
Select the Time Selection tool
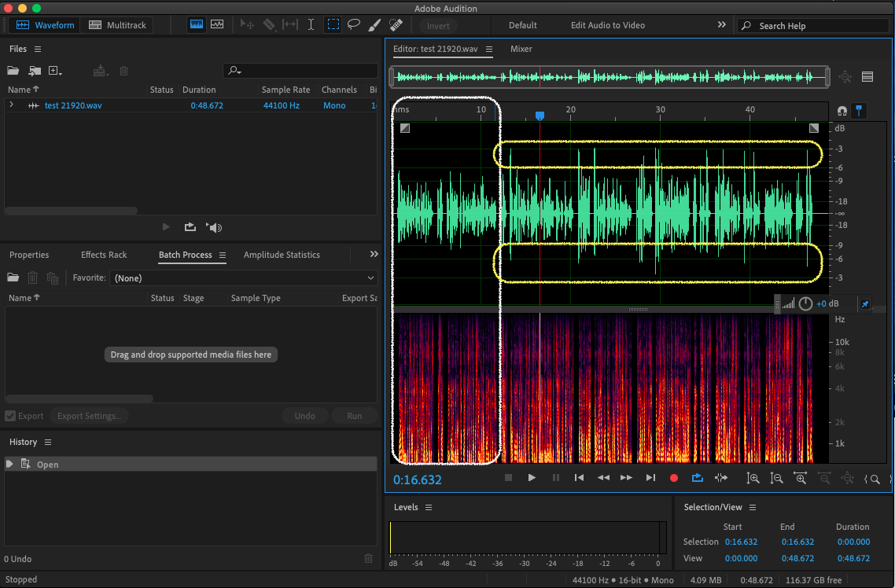click(311, 25)
